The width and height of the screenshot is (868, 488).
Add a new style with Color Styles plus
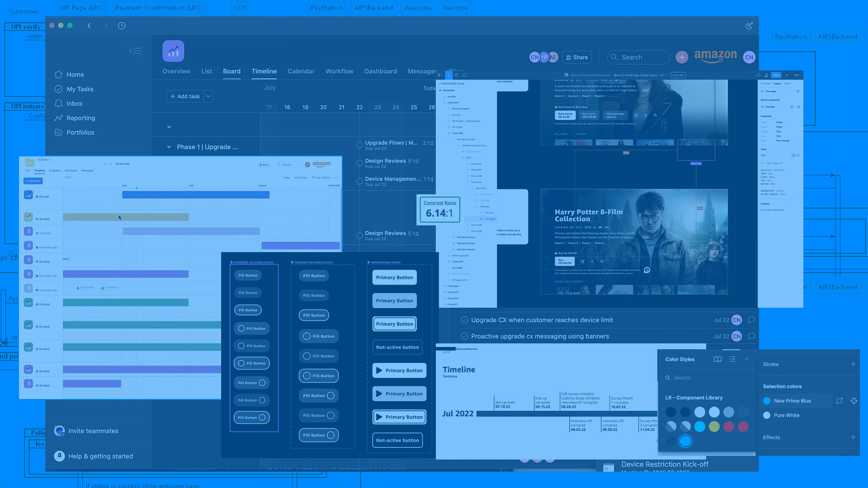click(746, 359)
